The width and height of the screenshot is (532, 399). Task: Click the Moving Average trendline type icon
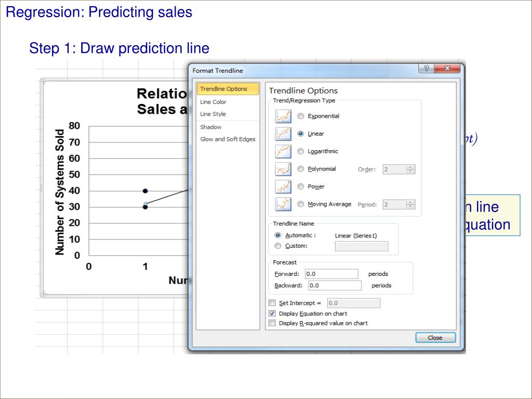pos(283,204)
